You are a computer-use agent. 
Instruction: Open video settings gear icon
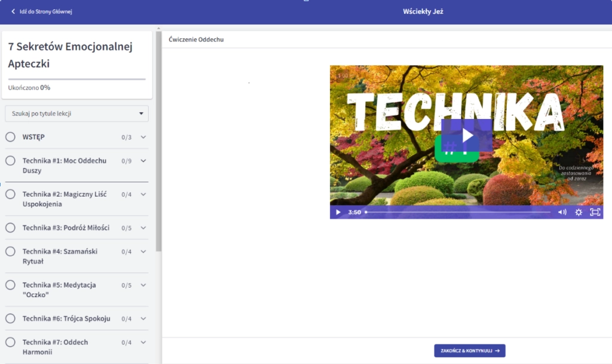[579, 212]
